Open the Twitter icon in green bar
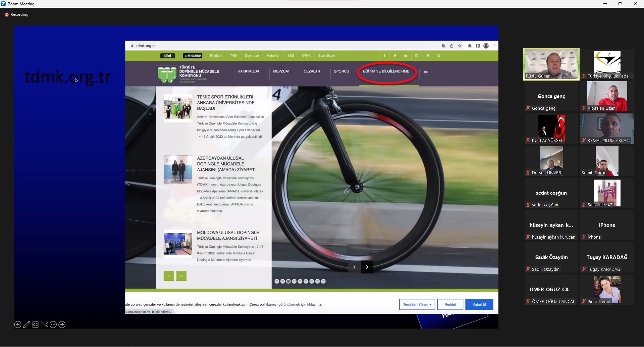Viewport: 644px width, 347px height. tap(395, 56)
